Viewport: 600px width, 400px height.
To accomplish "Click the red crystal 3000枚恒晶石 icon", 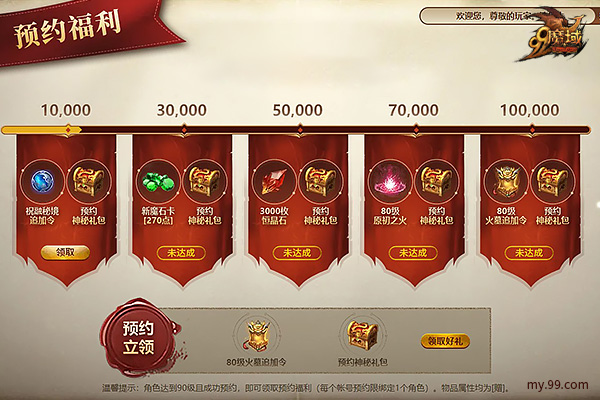I will [274, 181].
